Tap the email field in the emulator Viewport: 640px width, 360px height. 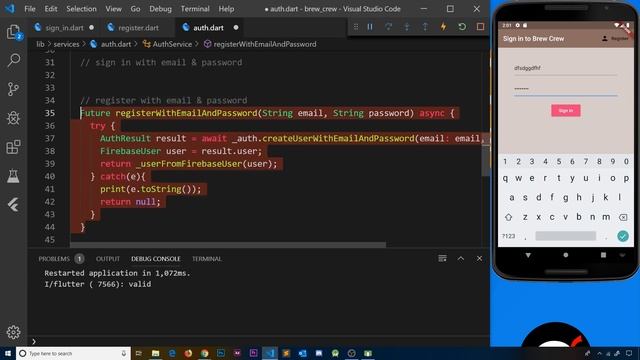pos(566,69)
